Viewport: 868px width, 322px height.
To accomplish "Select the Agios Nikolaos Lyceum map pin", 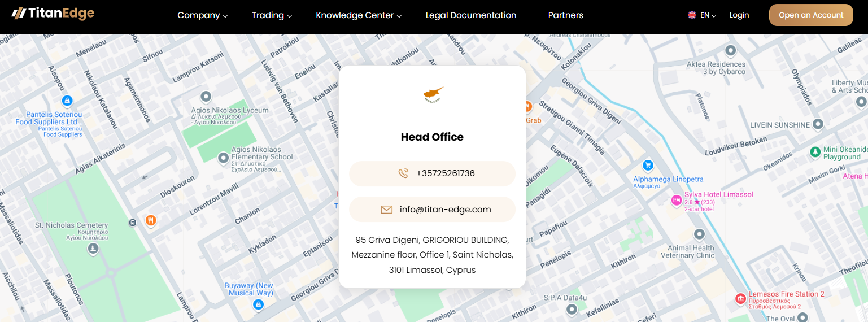I will pos(206,97).
